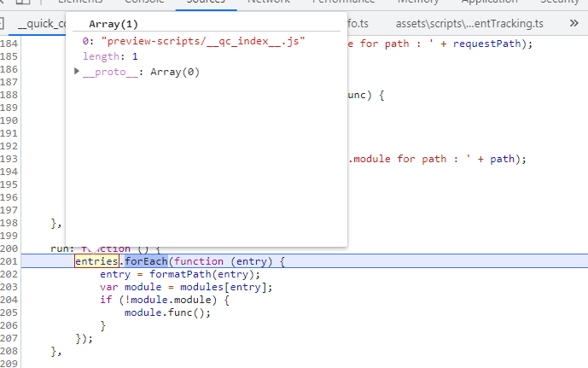Set breakpoint on line 203 gutter

(x=9, y=287)
